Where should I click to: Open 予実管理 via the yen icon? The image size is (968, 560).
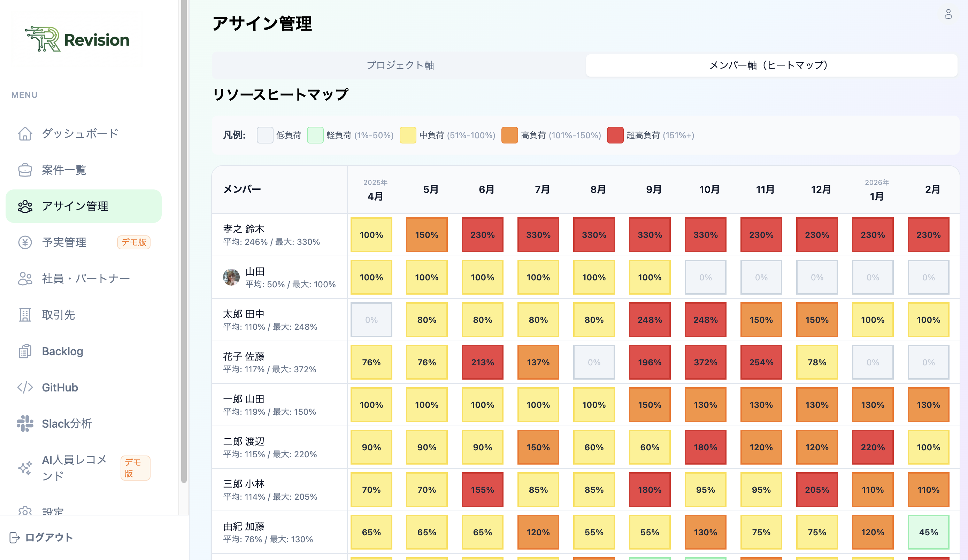[25, 242]
